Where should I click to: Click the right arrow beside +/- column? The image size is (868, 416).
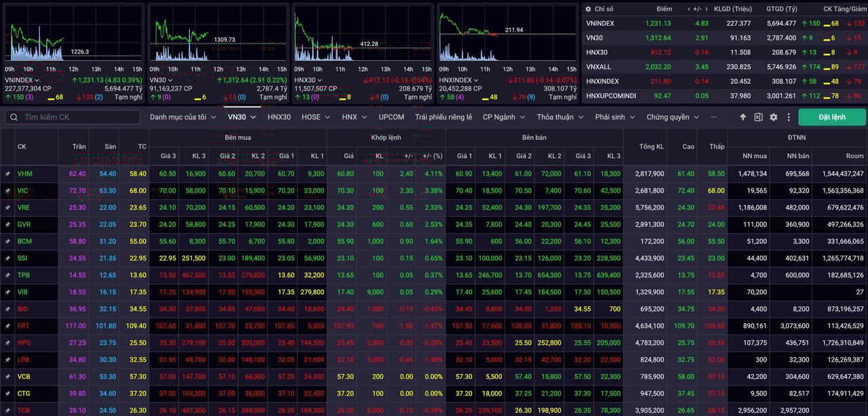coord(707,9)
